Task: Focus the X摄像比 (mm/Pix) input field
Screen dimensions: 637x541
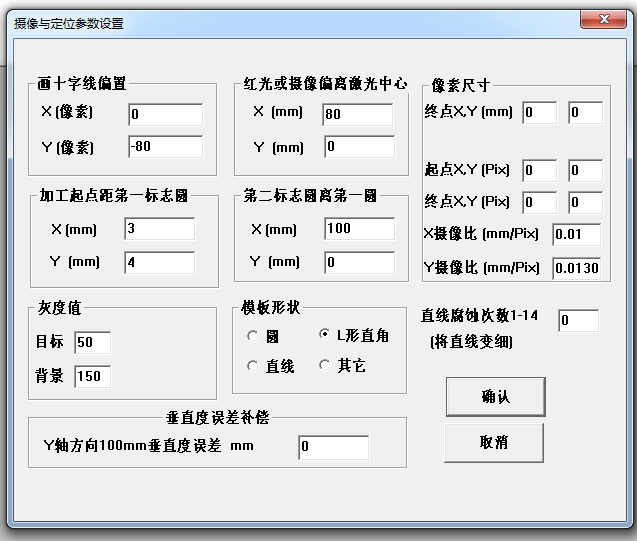Action: pyautogui.click(x=576, y=235)
